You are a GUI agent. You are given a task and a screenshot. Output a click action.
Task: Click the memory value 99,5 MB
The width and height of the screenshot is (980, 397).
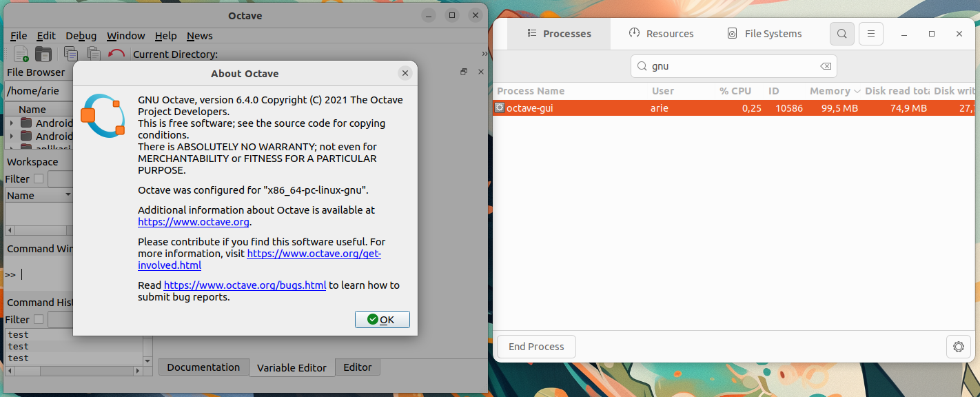coord(839,108)
